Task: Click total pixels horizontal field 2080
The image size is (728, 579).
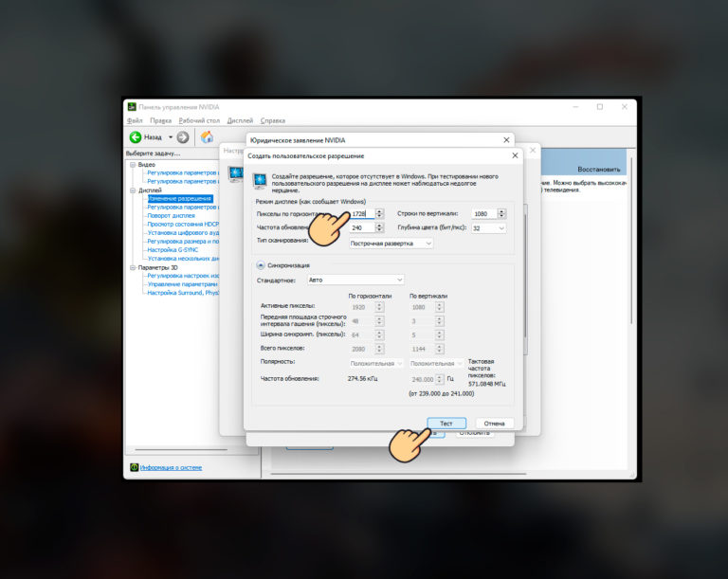Action: pos(362,349)
